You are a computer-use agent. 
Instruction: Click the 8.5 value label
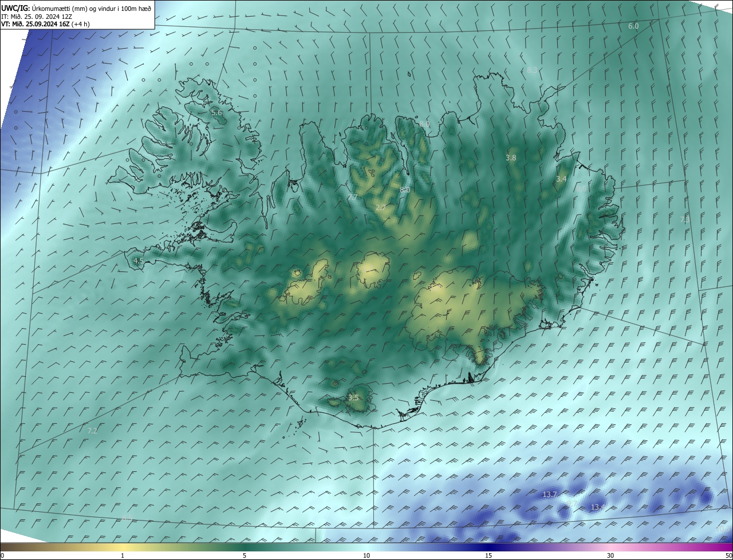click(x=581, y=188)
